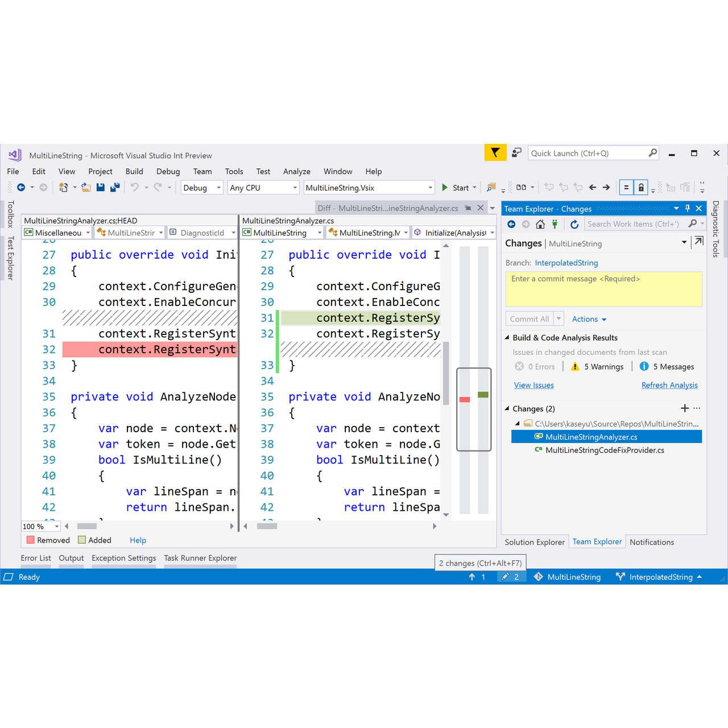Click the commit message input box

[603, 289]
